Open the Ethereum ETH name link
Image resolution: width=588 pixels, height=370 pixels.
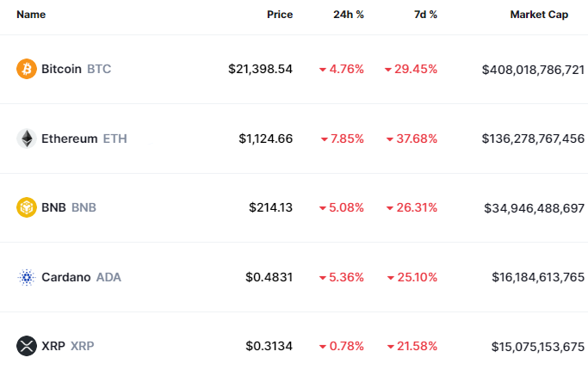(x=84, y=139)
